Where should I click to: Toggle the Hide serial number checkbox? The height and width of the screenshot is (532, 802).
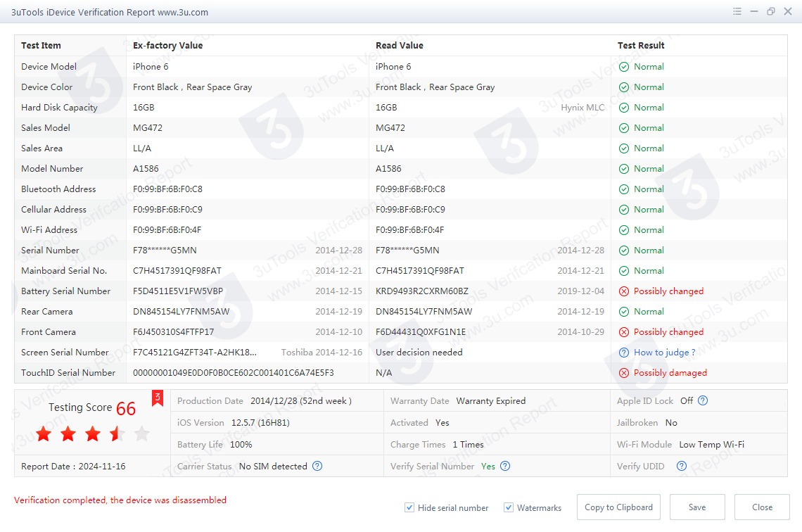coord(409,507)
